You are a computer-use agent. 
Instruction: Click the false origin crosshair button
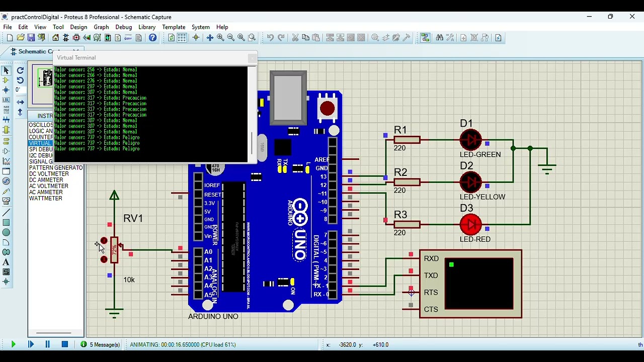tap(196, 38)
